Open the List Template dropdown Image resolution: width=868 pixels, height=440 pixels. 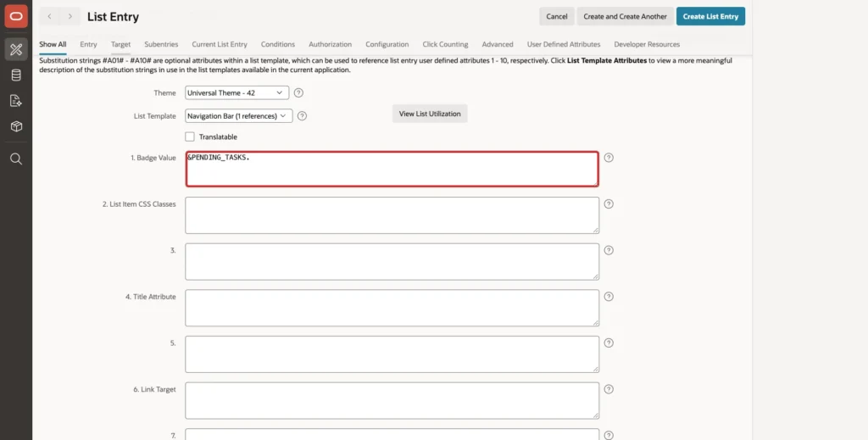click(238, 116)
